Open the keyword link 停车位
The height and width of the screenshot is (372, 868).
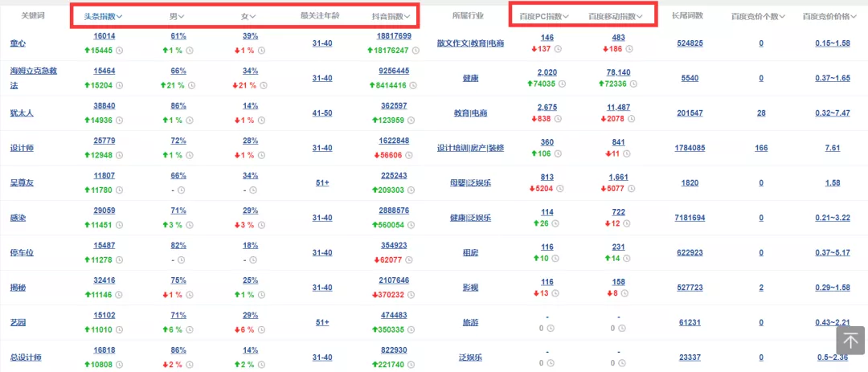pyautogui.click(x=23, y=252)
